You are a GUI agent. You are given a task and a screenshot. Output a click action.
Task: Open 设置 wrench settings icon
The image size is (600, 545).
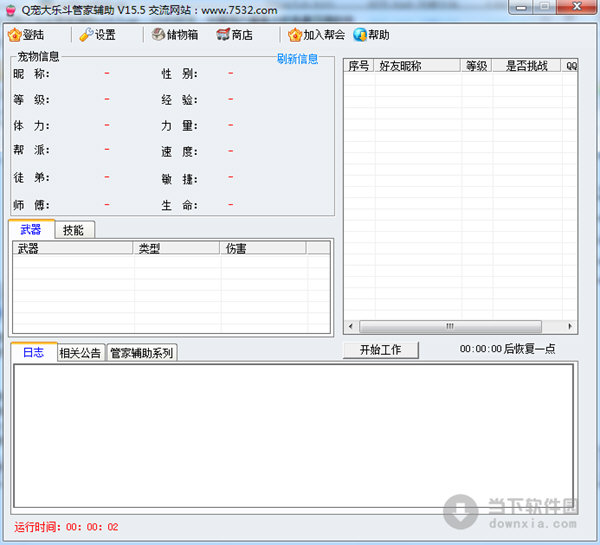click(86, 35)
